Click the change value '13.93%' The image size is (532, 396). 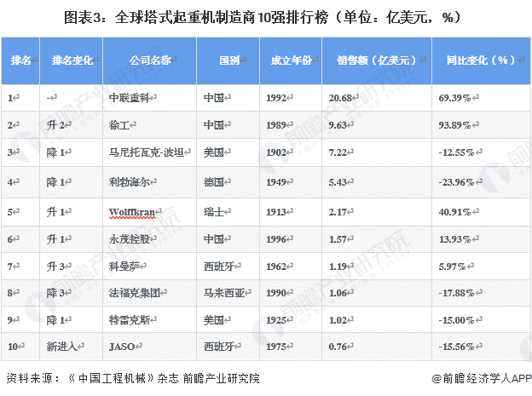[x=454, y=239]
